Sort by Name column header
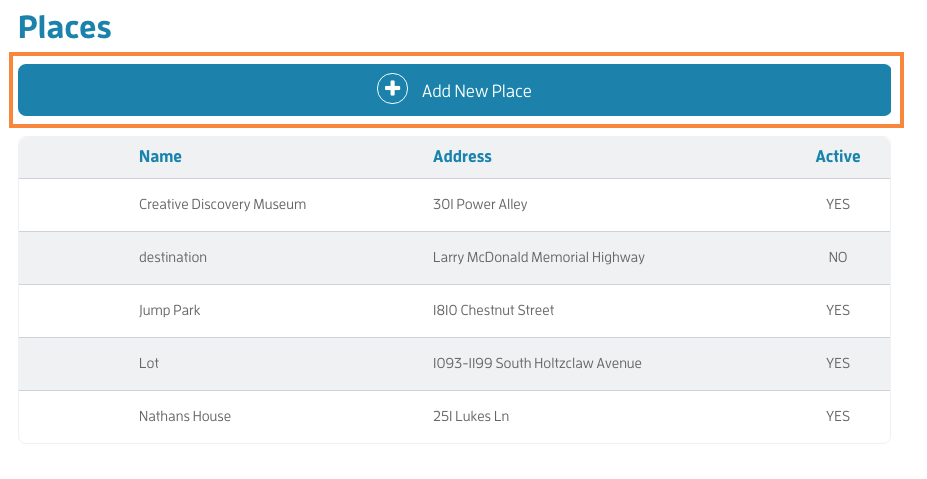 160,156
